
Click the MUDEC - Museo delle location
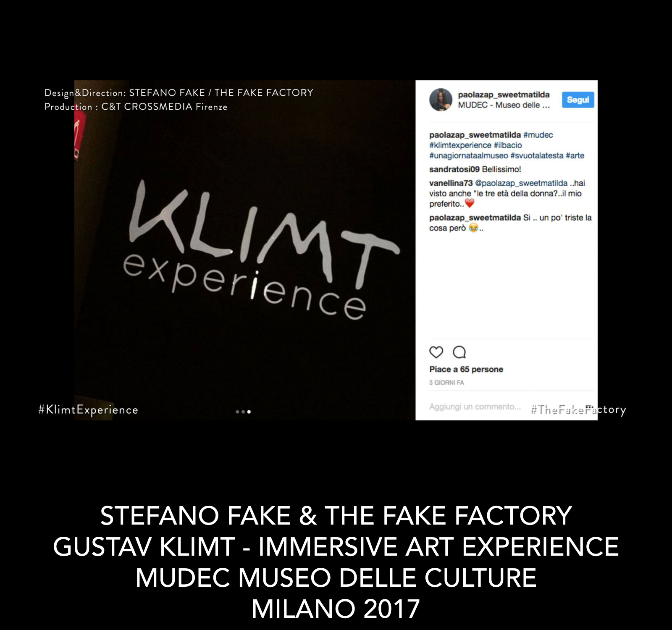tap(504, 105)
